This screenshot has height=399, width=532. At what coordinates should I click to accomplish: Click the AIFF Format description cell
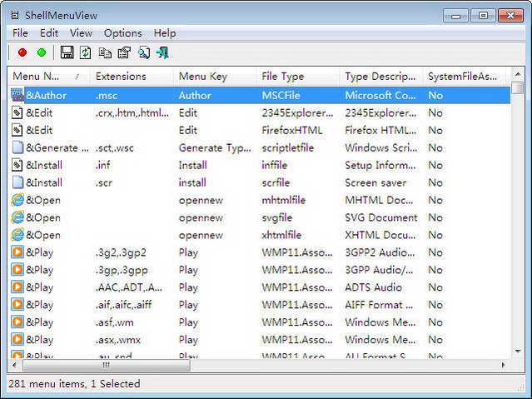(379, 305)
